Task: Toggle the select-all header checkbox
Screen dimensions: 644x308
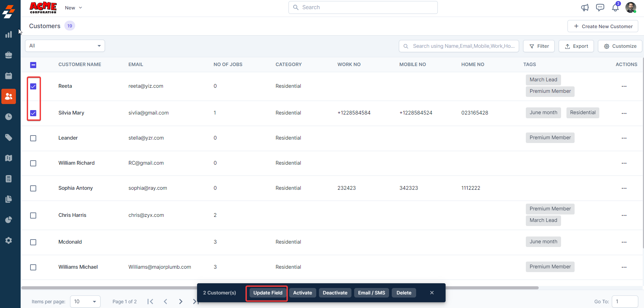Action: coord(33,65)
